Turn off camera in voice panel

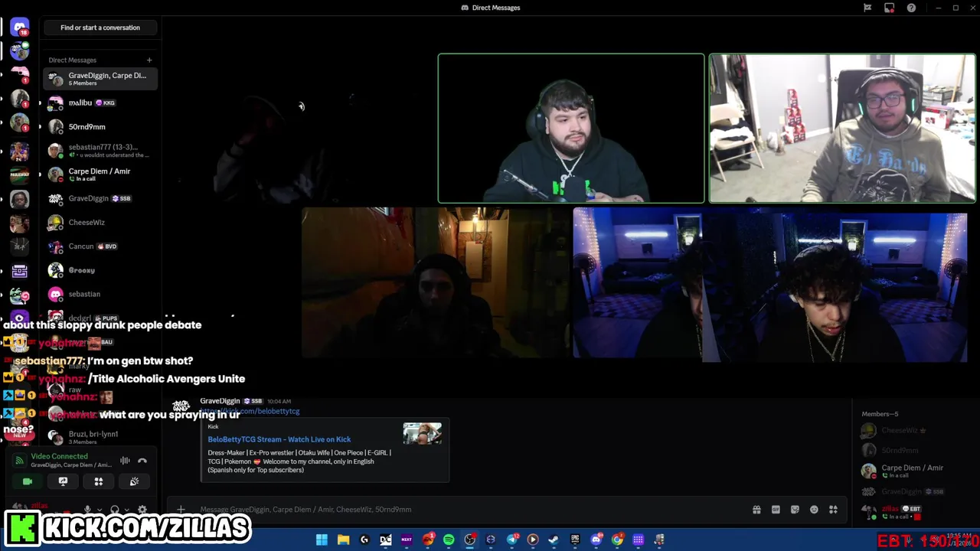[x=28, y=481]
